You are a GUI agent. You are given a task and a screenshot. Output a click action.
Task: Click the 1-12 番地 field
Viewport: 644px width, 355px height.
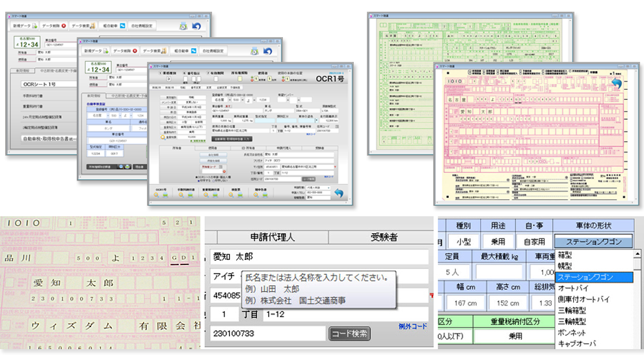(346, 314)
